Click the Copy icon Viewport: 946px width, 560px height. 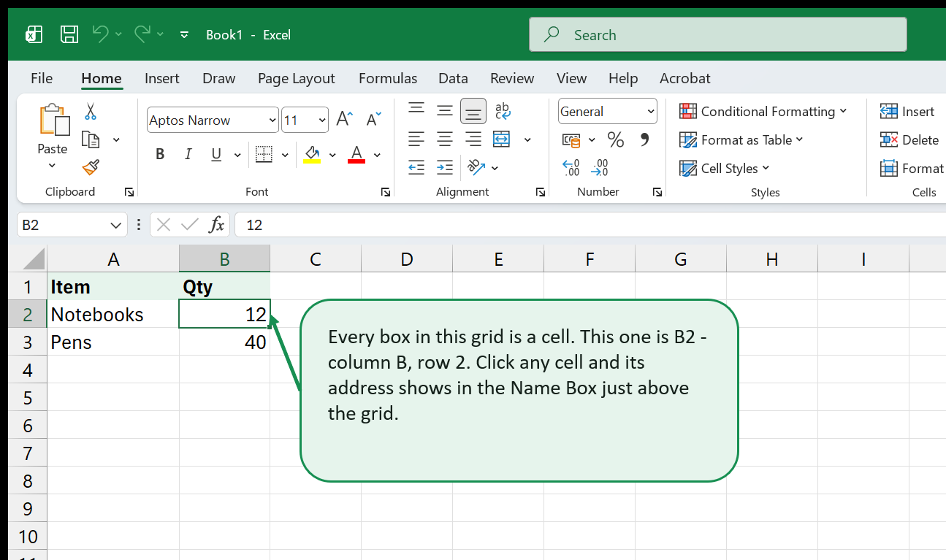91,139
